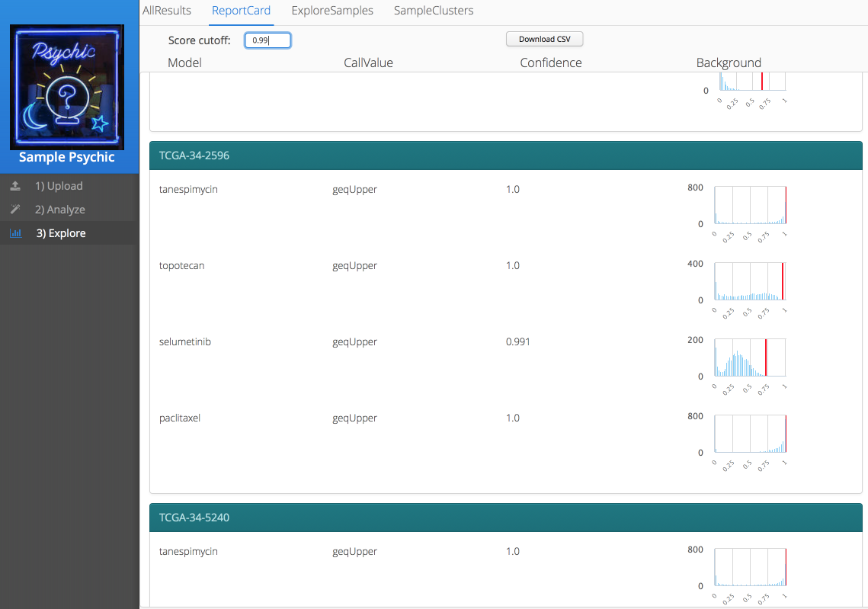Click the Score cutoff input field

coord(267,40)
